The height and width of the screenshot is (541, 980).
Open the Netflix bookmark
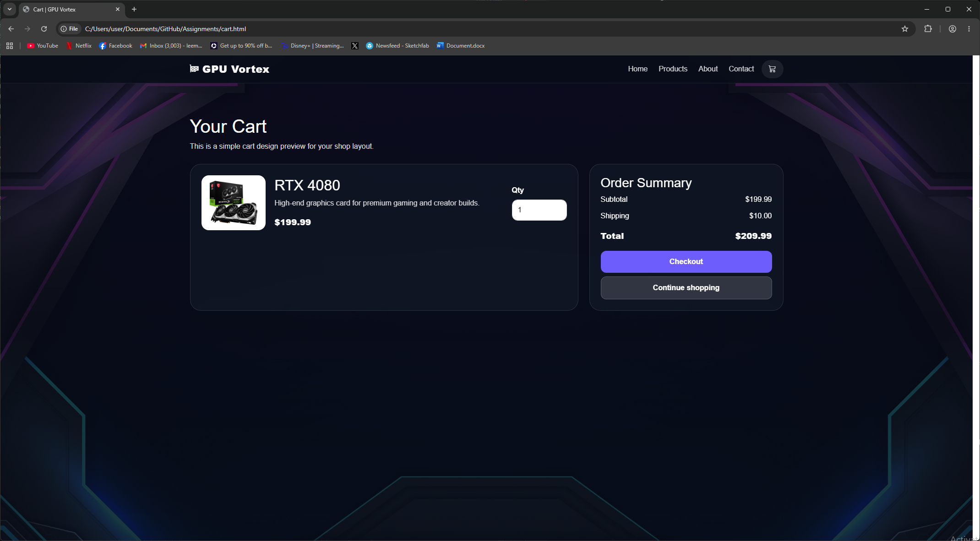pos(79,46)
